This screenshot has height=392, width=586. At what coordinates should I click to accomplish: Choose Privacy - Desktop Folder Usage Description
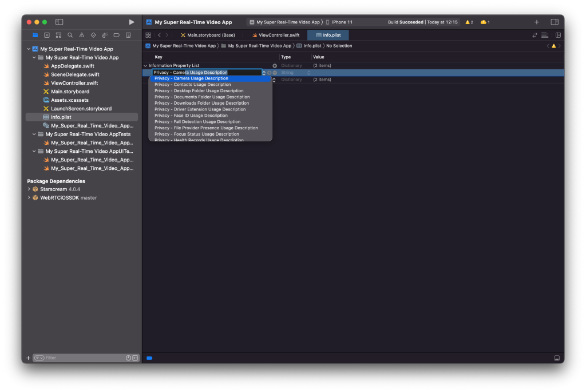(x=210, y=91)
